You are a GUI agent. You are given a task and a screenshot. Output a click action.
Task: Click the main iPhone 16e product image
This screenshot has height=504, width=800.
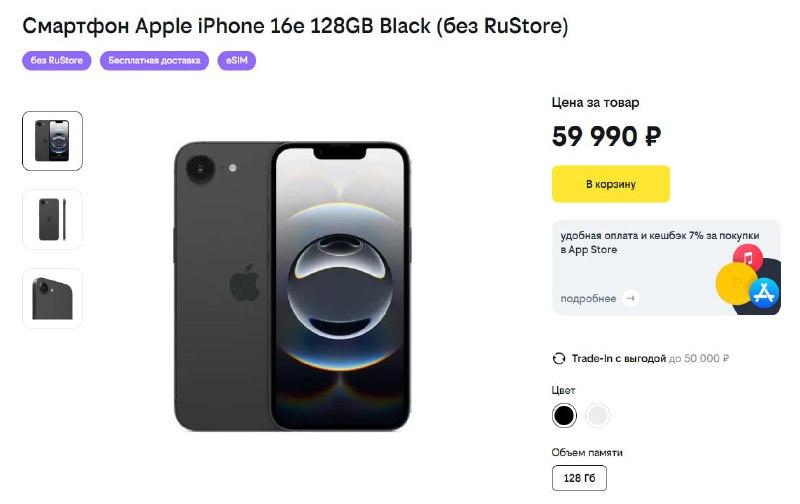click(x=292, y=286)
